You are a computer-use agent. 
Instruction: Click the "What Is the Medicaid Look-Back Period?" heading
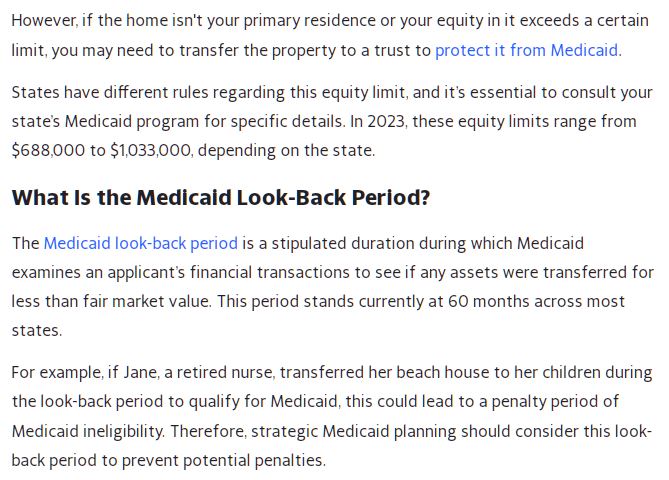[221, 197]
